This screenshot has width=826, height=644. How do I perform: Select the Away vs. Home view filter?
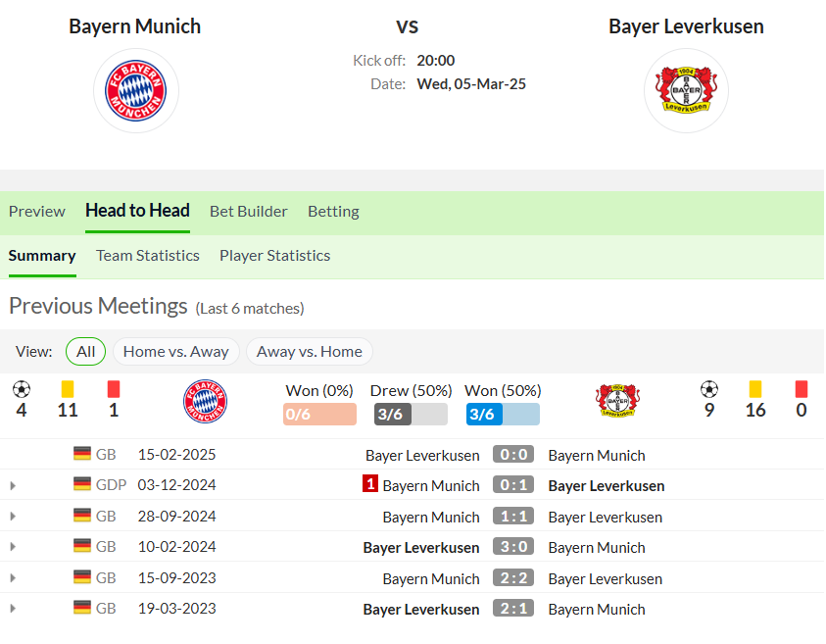point(310,352)
